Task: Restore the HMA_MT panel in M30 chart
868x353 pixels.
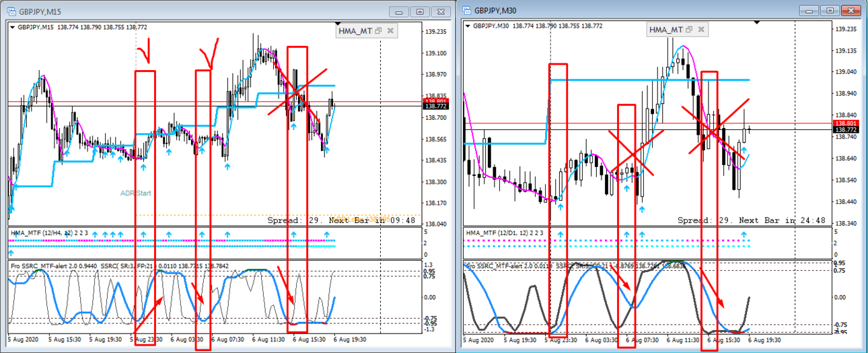Action: [x=690, y=30]
